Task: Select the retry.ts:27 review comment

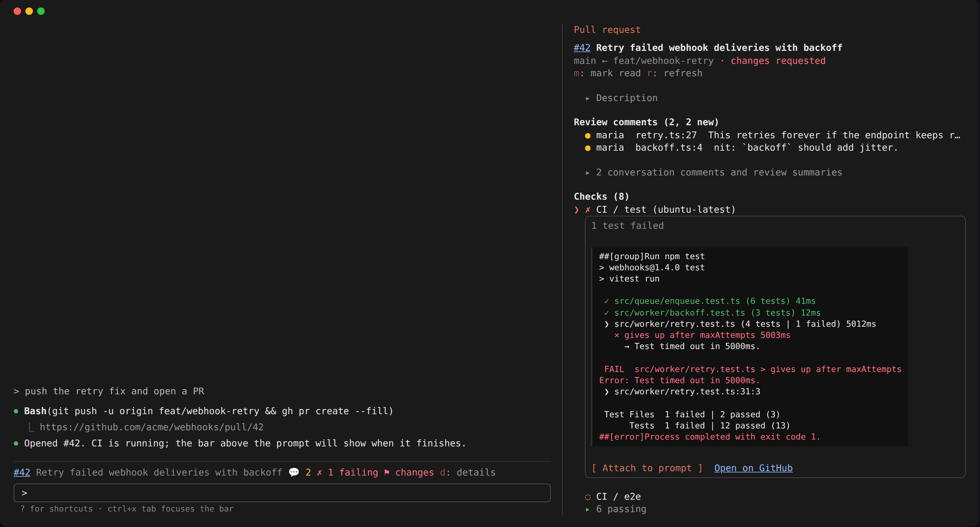Action: tap(772, 135)
